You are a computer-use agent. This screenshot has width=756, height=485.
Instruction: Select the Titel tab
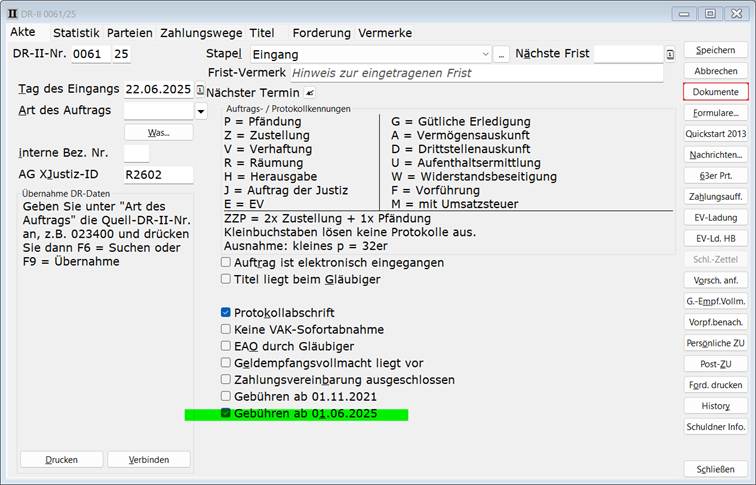tap(262, 33)
